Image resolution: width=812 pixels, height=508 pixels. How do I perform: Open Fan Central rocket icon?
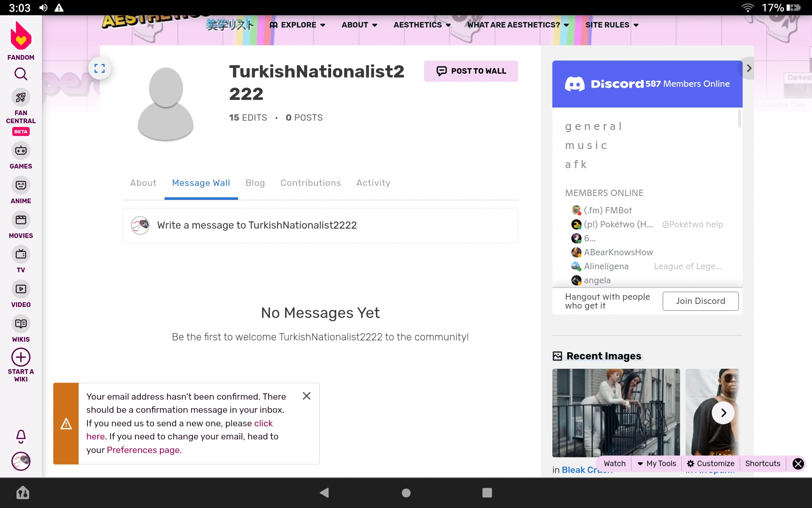coord(21,97)
